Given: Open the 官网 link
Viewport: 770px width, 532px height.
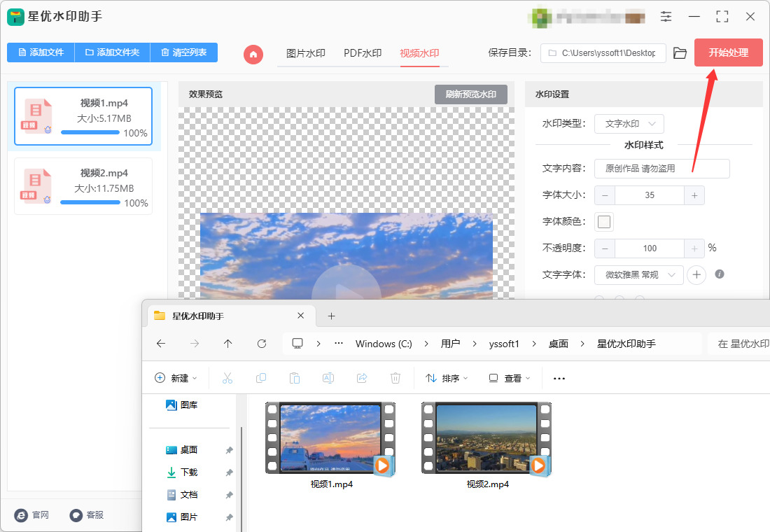Looking at the screenshot, I should [x=32, y=514].
